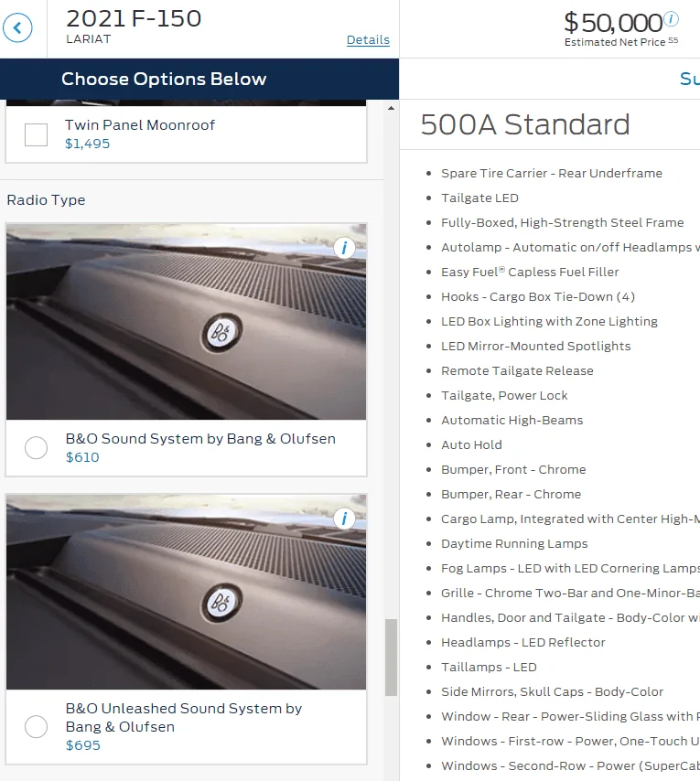Image resolution: width=700 pixels, height=781 pixels.
Task: Select the B&O Sound System radio button
Action: tap(37, 448)
